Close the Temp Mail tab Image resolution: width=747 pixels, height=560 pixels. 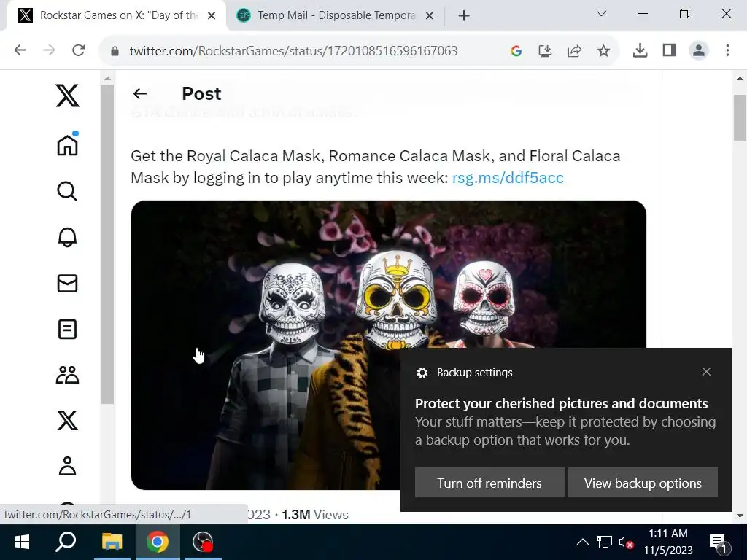[429, 16]
